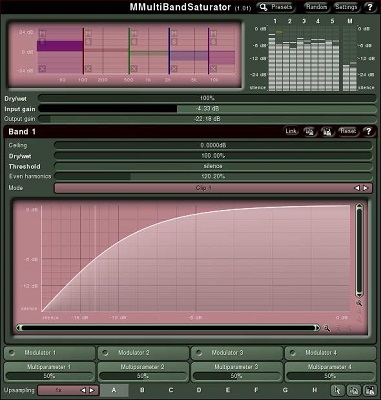381x400 pixels.
Task: Mute band 3 using its M box
Action: coord(134,33)
